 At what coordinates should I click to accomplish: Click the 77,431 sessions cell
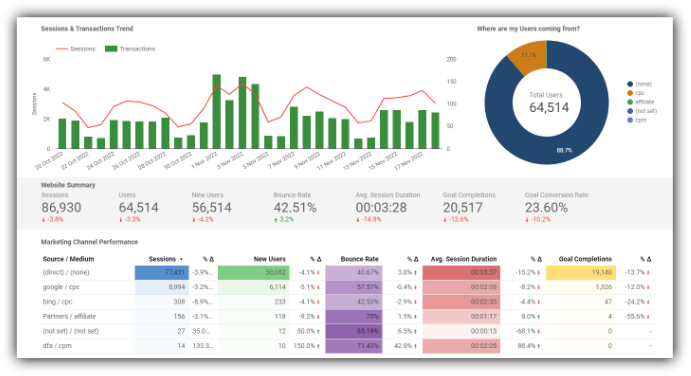tap(162, 272)
